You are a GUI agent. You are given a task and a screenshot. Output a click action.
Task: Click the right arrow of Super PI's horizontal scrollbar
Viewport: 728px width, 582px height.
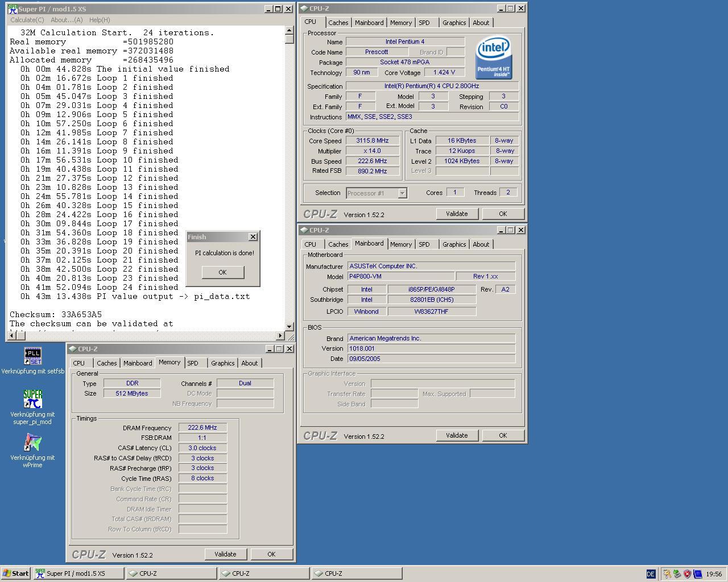click(280, 335)
